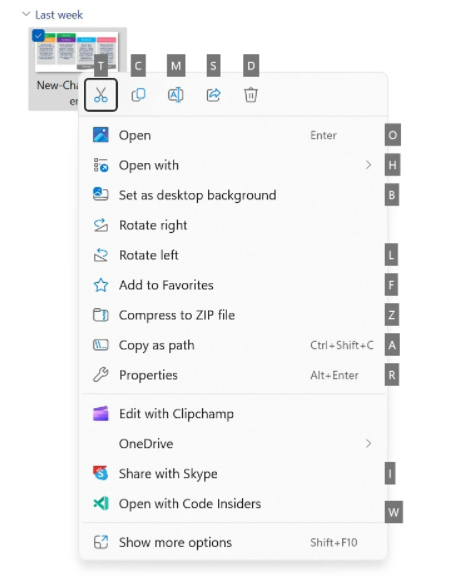453x581 pixels.
Task: Choose Open from the context menu
Action: point(233,135)
